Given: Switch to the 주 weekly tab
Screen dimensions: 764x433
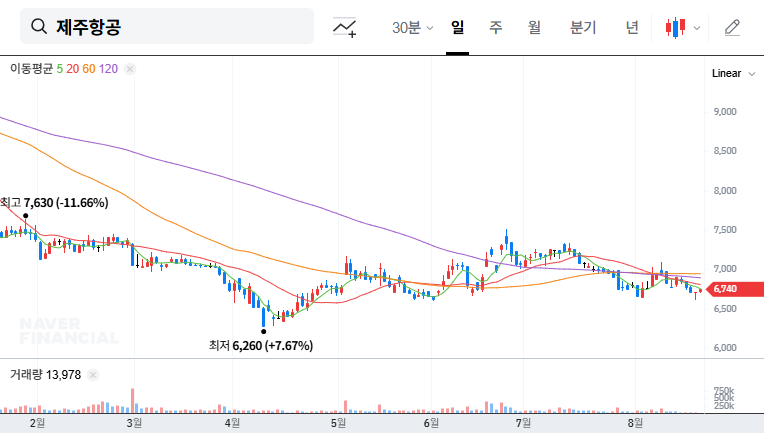Looking at the screenshot, I should 495,28.
